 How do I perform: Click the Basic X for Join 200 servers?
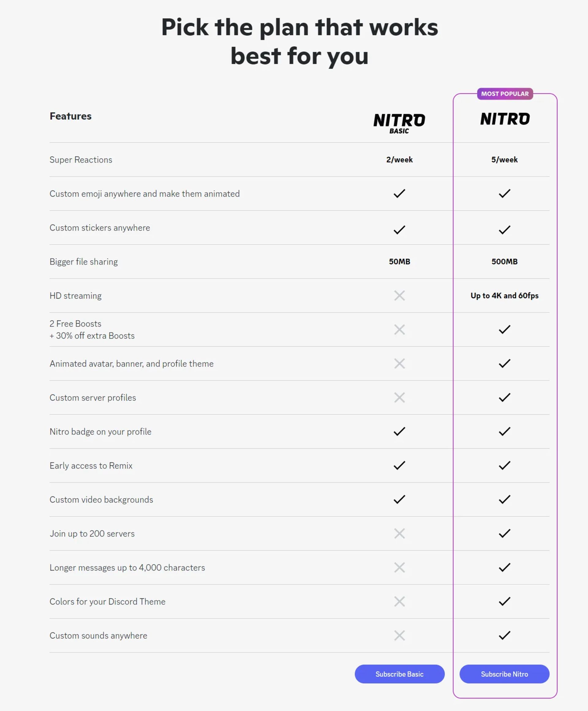(399, 534)
